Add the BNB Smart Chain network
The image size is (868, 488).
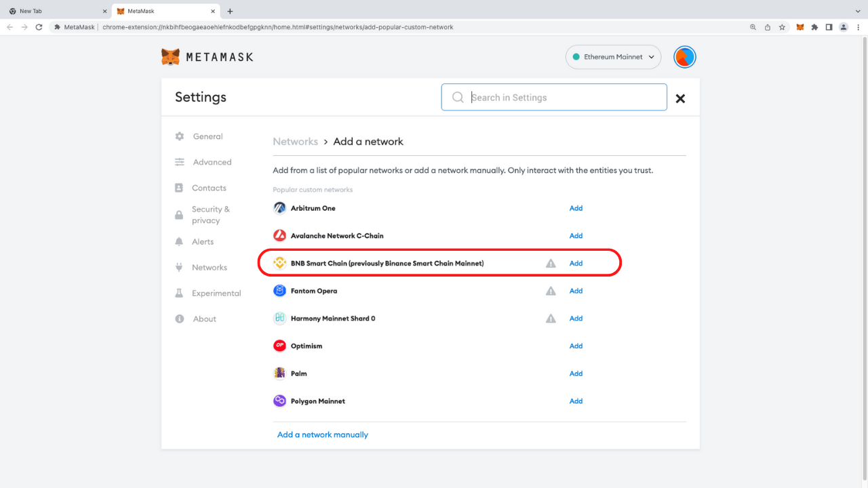576,263
